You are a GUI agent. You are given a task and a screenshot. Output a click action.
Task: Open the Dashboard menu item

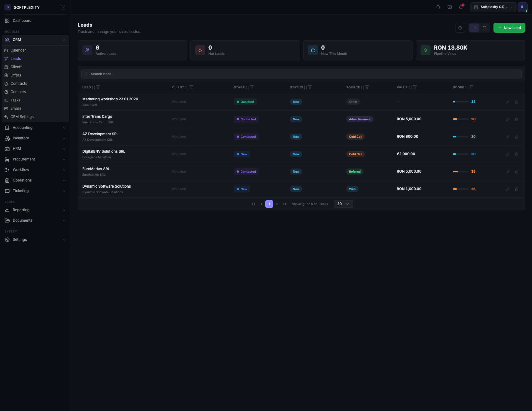pyautogui.click(x=22, y=21)
